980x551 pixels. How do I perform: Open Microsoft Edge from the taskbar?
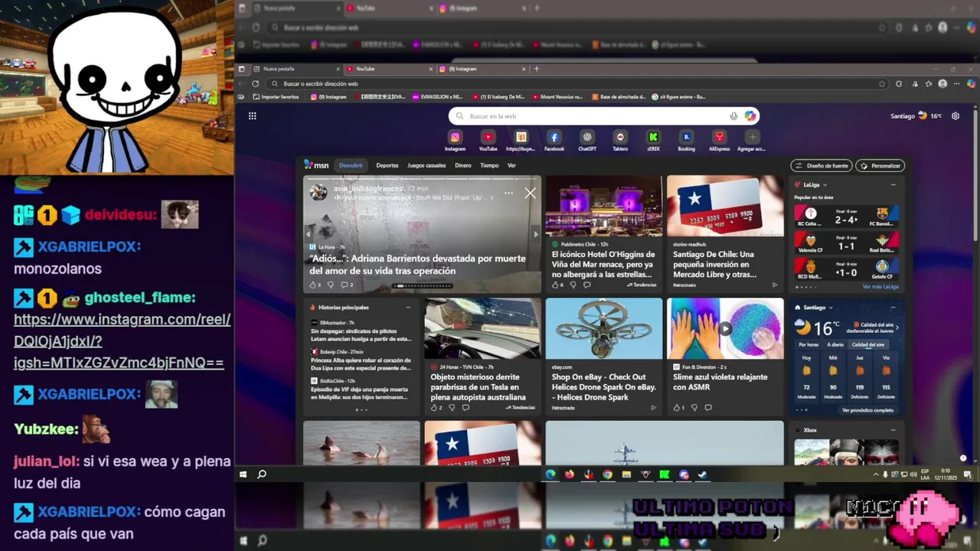550,474
